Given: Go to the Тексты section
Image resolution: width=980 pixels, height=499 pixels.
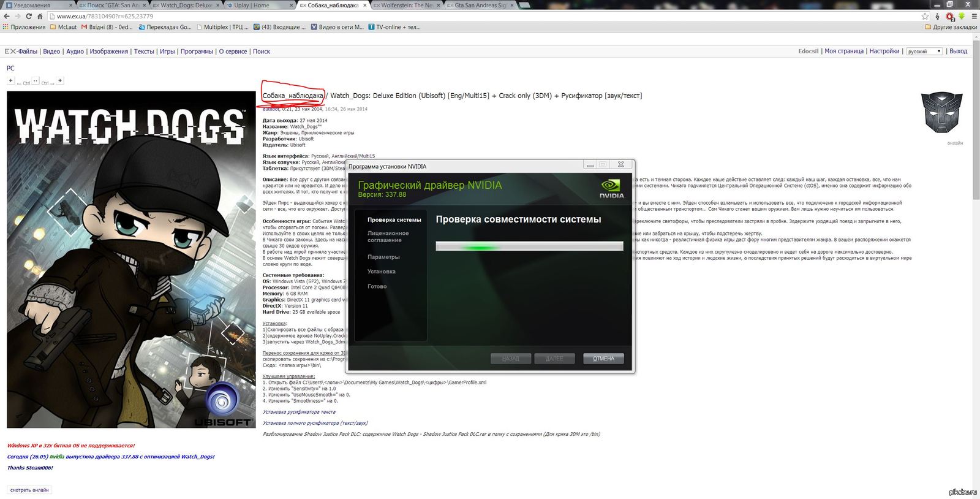Looking at the screenshot, I should coord(144,51).
